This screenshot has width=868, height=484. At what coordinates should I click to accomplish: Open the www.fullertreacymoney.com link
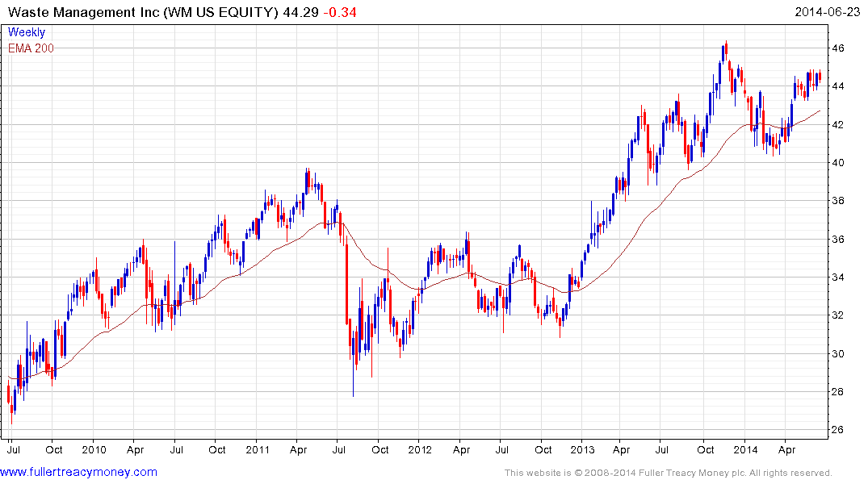(x=78, y=473)
